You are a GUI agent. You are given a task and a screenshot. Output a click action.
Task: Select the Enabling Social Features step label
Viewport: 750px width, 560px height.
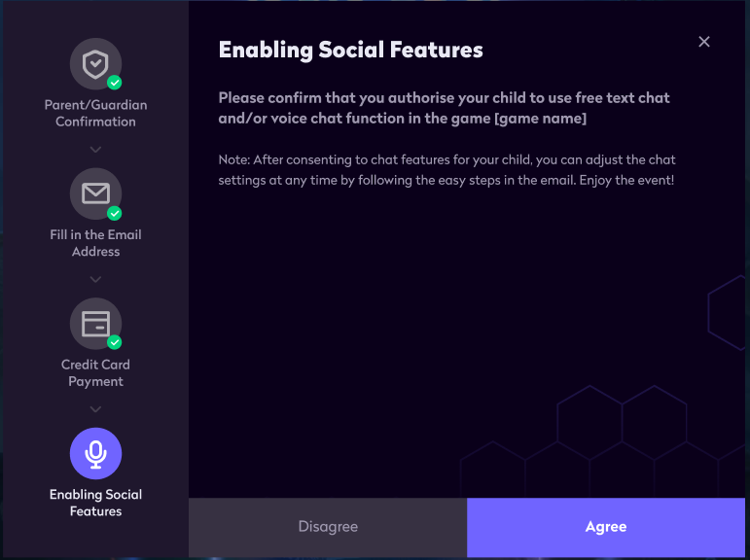95,503
